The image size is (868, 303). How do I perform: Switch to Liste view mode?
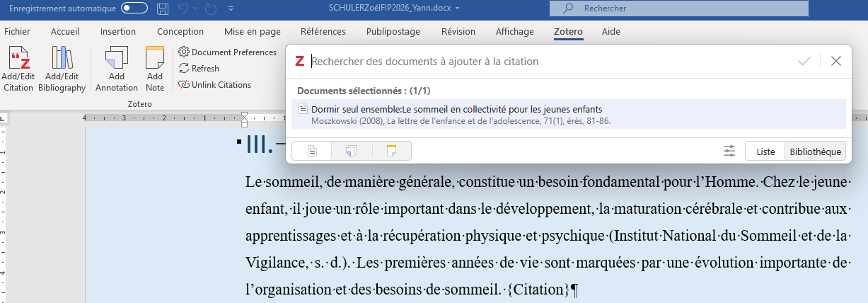pos(765,151)
